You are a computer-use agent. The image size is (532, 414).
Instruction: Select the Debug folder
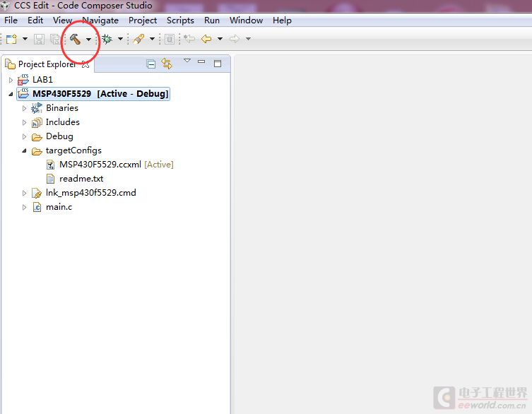(x=59, y=136)
